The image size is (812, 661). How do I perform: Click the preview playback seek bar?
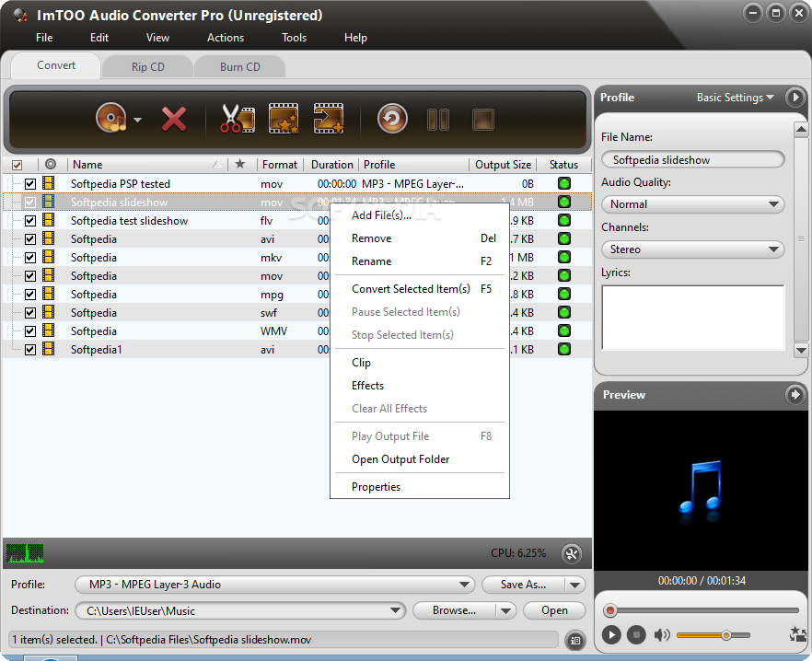click(702, 610)
